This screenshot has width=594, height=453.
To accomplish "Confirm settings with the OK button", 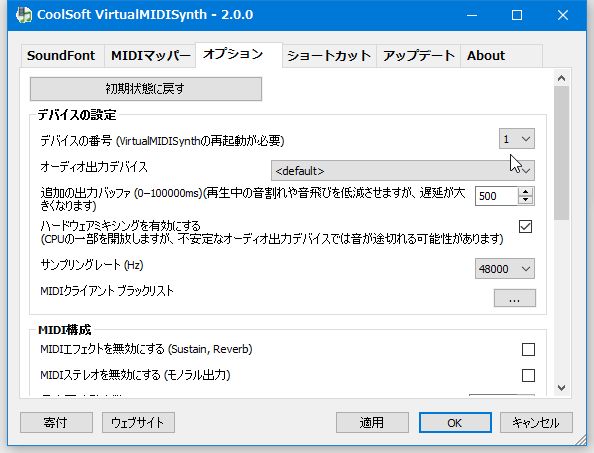I will [x=455, y=422].
